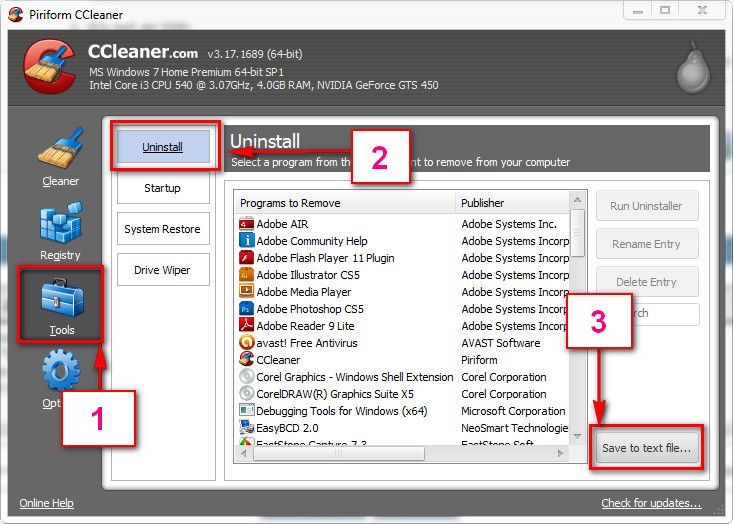The width and height of the screenshot is (733, 524).
Task: Click the Debugging Tools for Windows icon
Action: tap(246, 410)
